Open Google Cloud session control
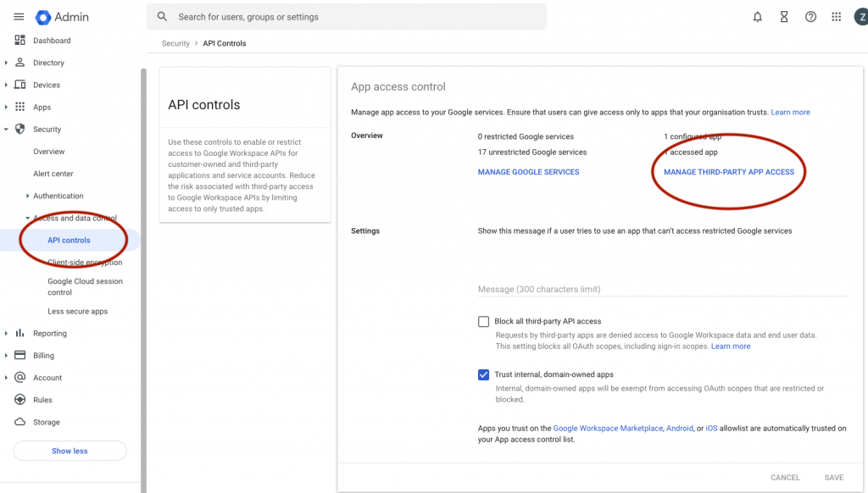The image size is (868, 493). [86, 286]
